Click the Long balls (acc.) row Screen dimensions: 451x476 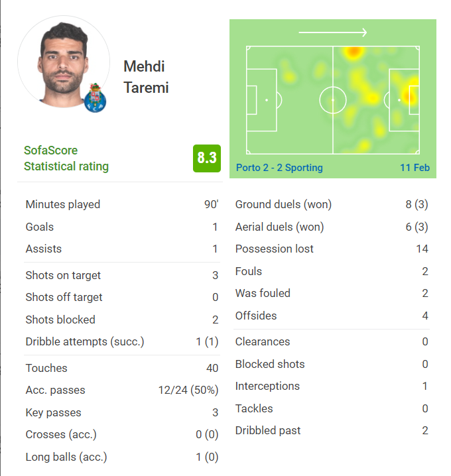(x=122, y=457)
